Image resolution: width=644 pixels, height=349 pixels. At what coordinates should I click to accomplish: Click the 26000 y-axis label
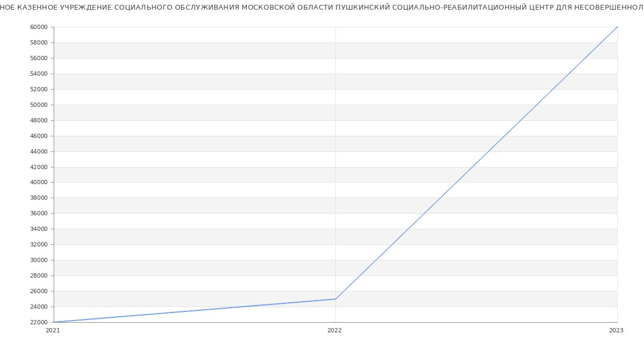coord(39,292)
